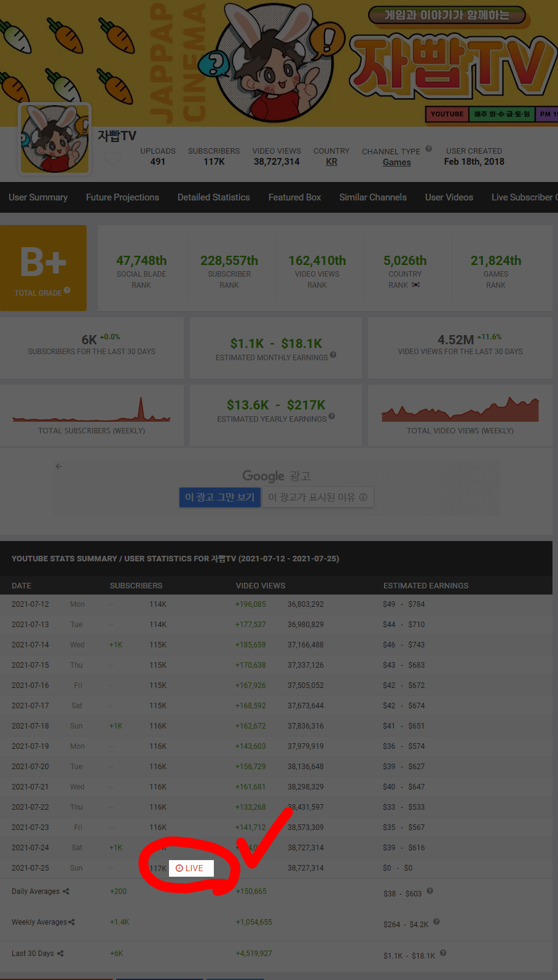
Task: Click the +4,519,927 last 30 days views
Action: (254, 954)
